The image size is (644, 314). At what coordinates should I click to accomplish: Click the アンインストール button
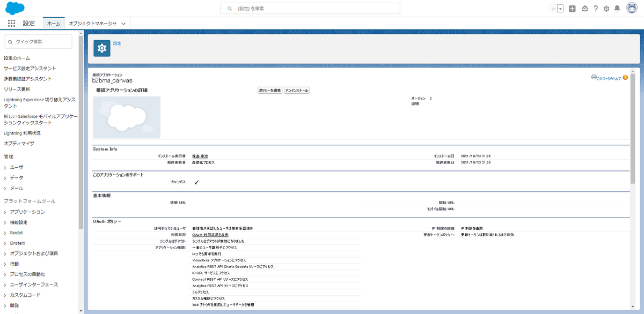tap(298, 89)
